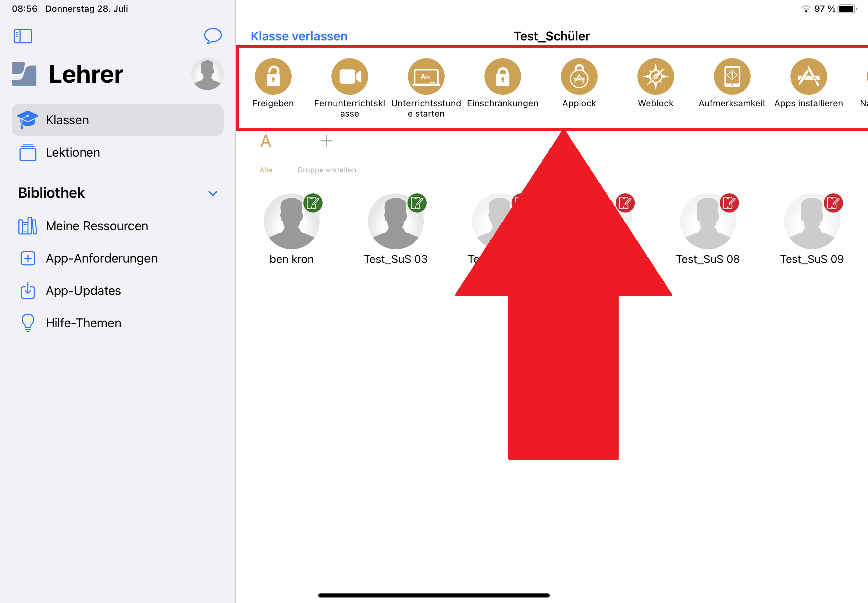Start Fernunterrichtsklasse video icon

(349, 76)
